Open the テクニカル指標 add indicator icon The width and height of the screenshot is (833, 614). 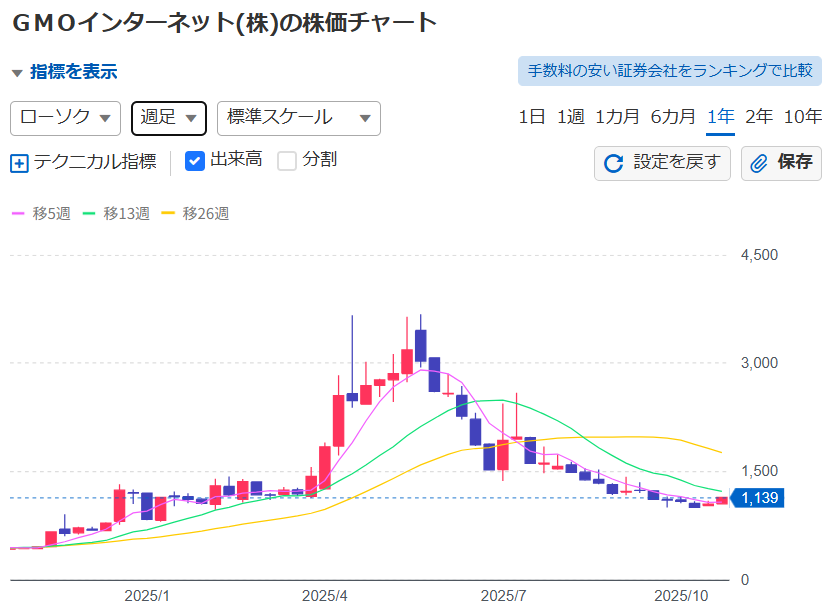(18, 162)
